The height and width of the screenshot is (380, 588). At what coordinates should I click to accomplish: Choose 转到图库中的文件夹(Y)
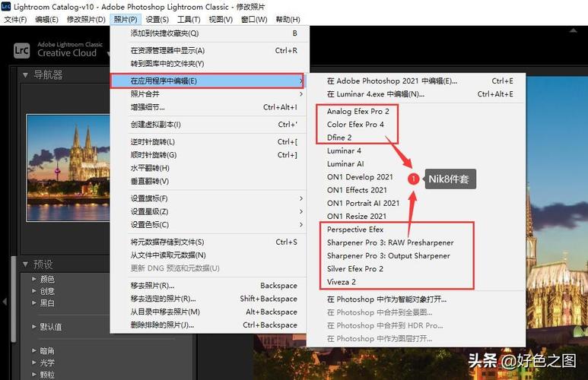[x=209, y=64]
